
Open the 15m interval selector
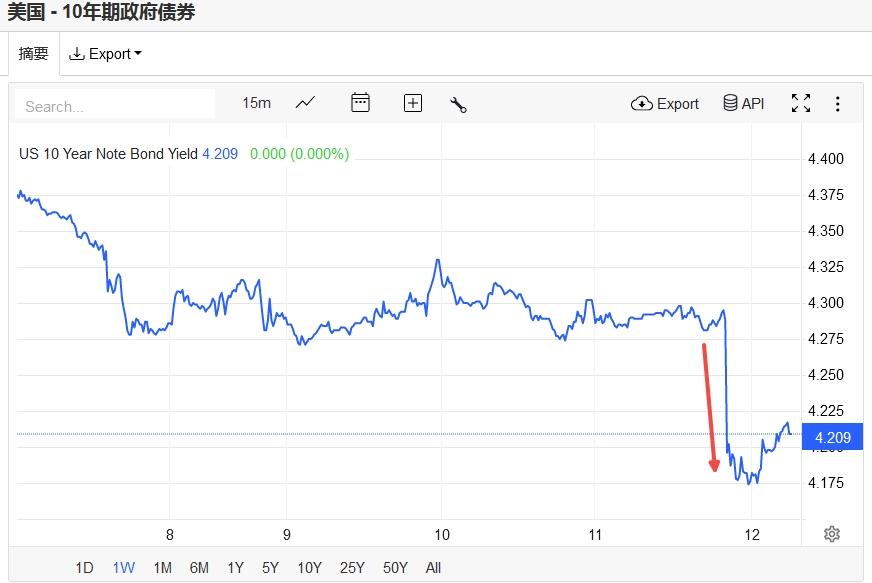(256, 103)
